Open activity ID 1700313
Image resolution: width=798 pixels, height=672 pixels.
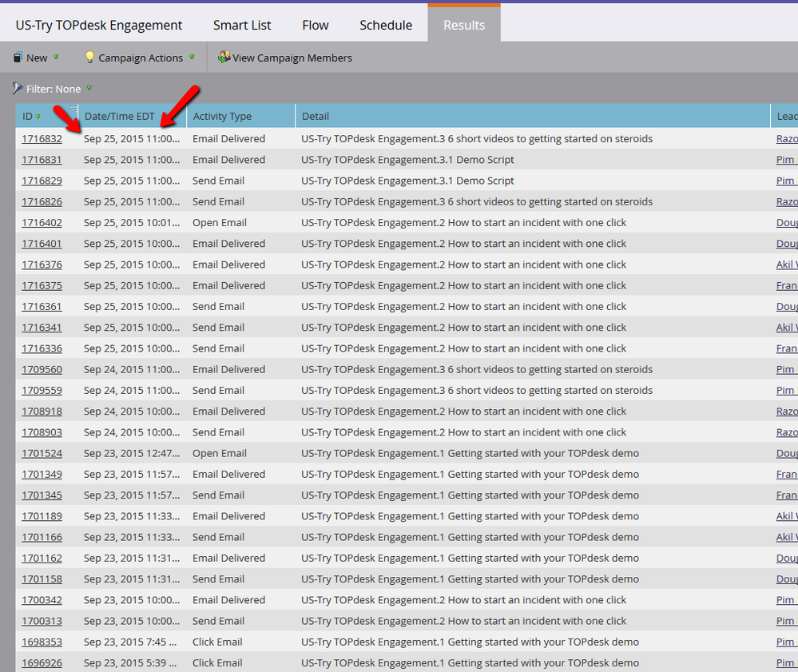(x=42, y=621)
